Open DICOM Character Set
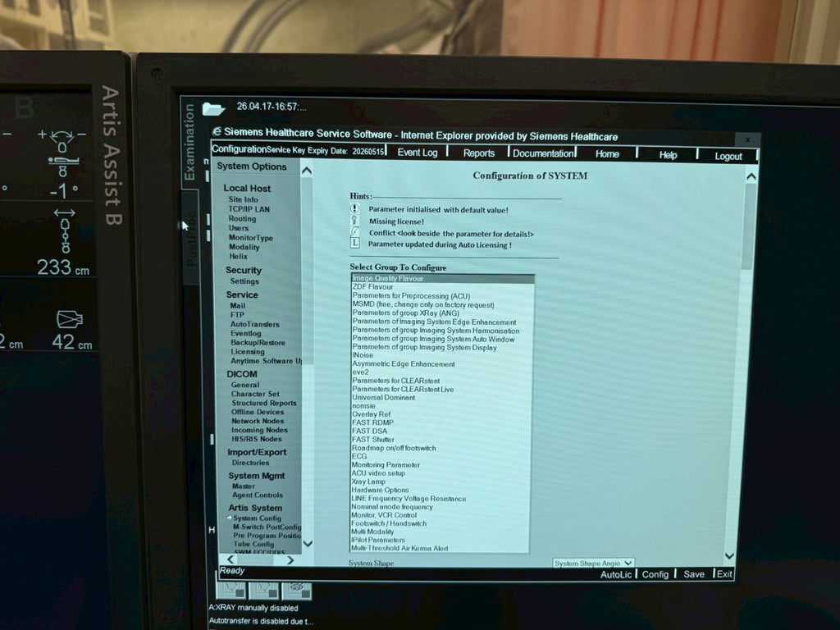Viewport: 840px width, 630px height. pyautogui.click(x=255, y=393)
